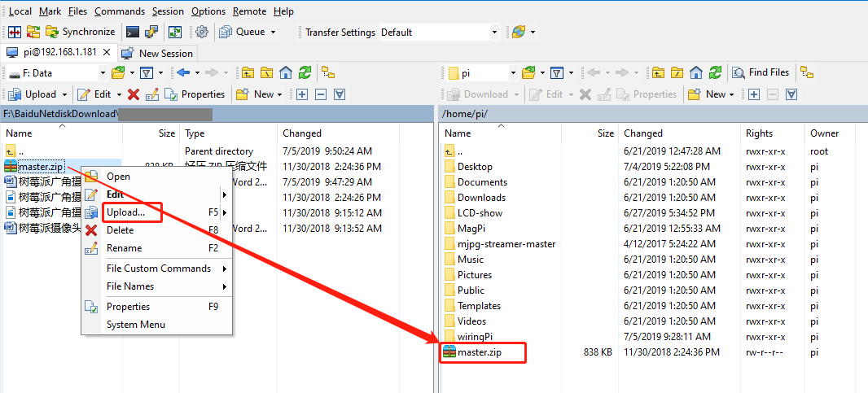Click the local Properties toolbar button
This screenshot has height=393, width=868.
click(195, 94)
